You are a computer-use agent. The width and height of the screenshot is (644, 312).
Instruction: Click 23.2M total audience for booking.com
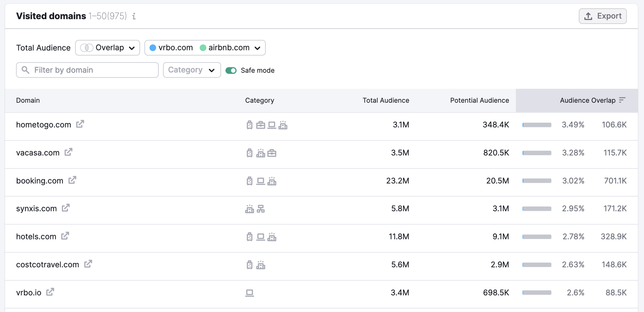point(398,181)
